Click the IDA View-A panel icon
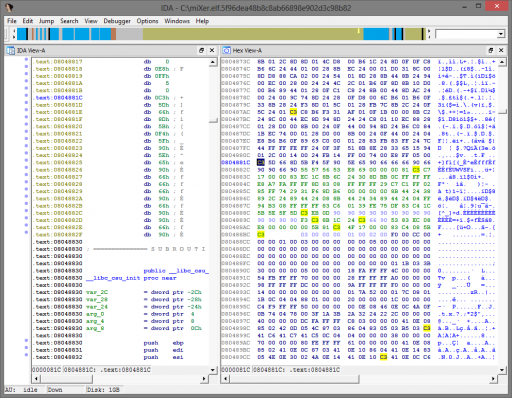 click(11, 50)
